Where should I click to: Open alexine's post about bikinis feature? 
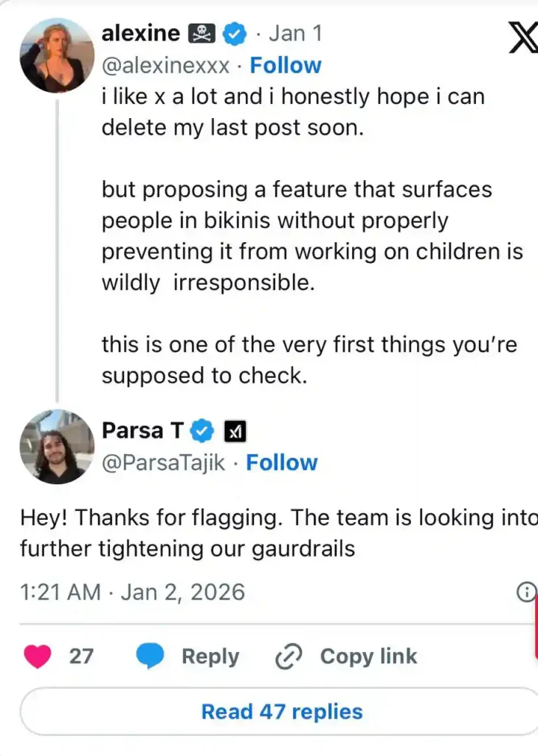point(310,236)
